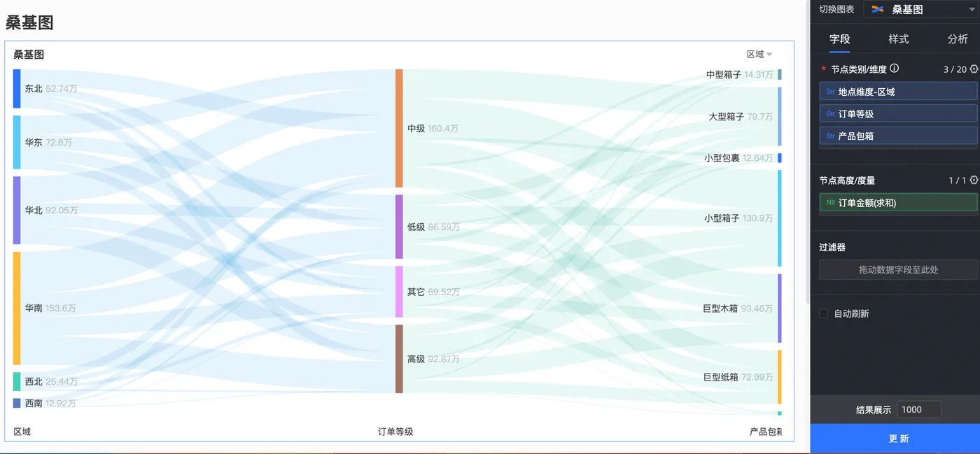
Task: Select the 字段 tab
Action: pyautogui.click(x=839, y=39)
